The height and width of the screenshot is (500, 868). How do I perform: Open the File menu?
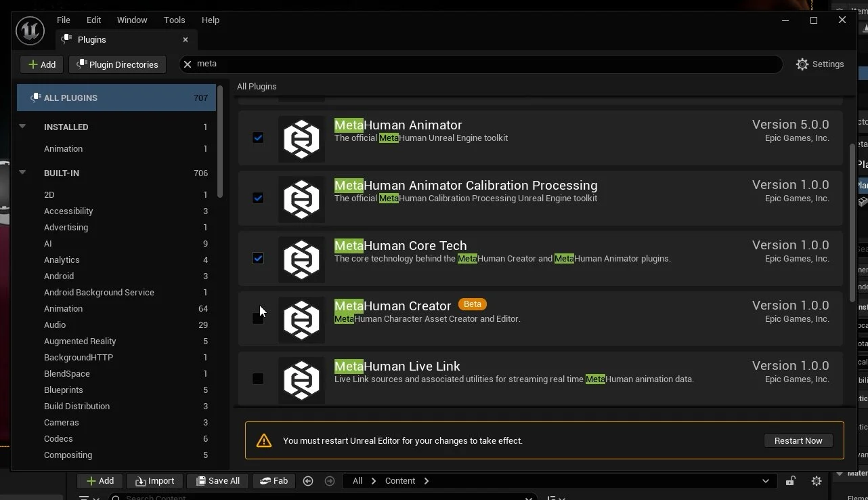pyautogui.click(x=63, y=20)
